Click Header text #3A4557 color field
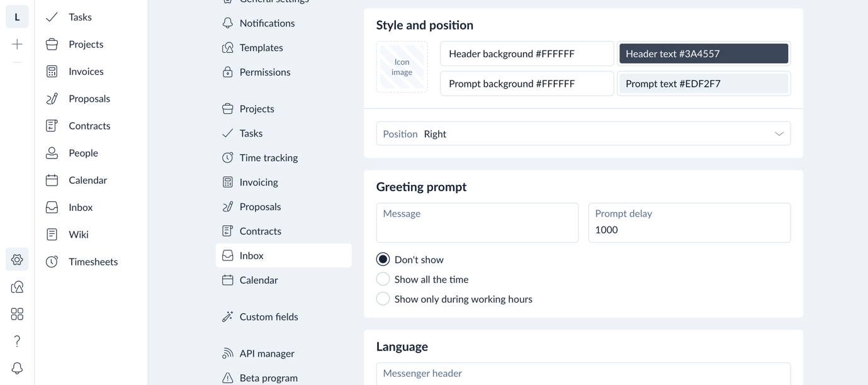Image resolution: width=868 pixels, height=385 pixels. pos(704,53)
